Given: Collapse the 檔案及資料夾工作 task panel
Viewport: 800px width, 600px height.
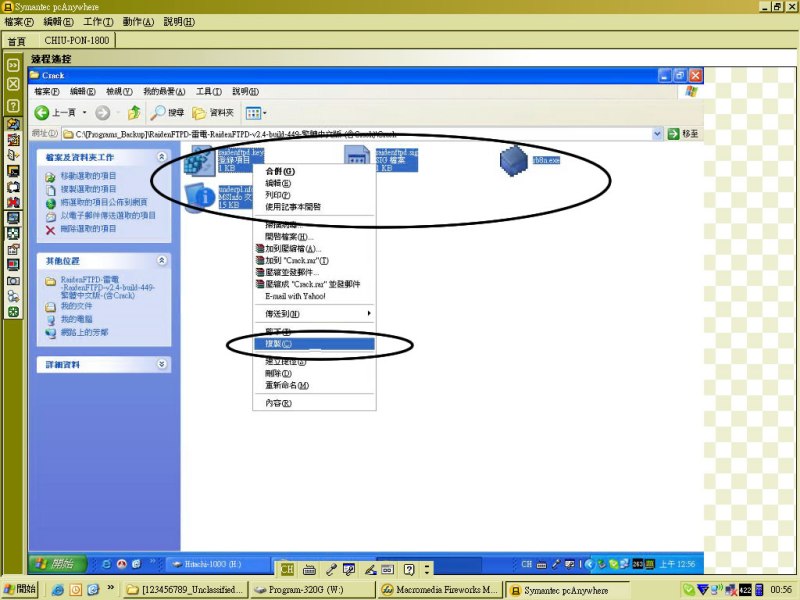Looking at the screenshot, I should click(x=162, y=157).
